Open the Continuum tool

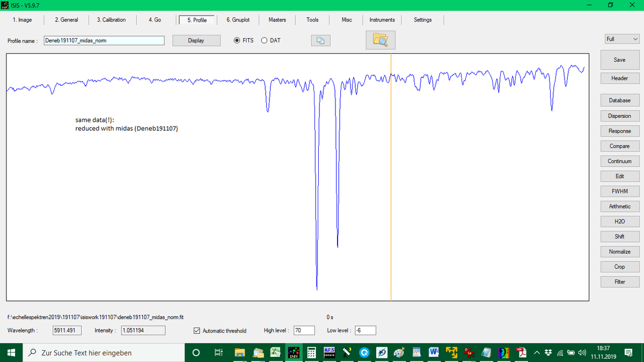[619, 161]
